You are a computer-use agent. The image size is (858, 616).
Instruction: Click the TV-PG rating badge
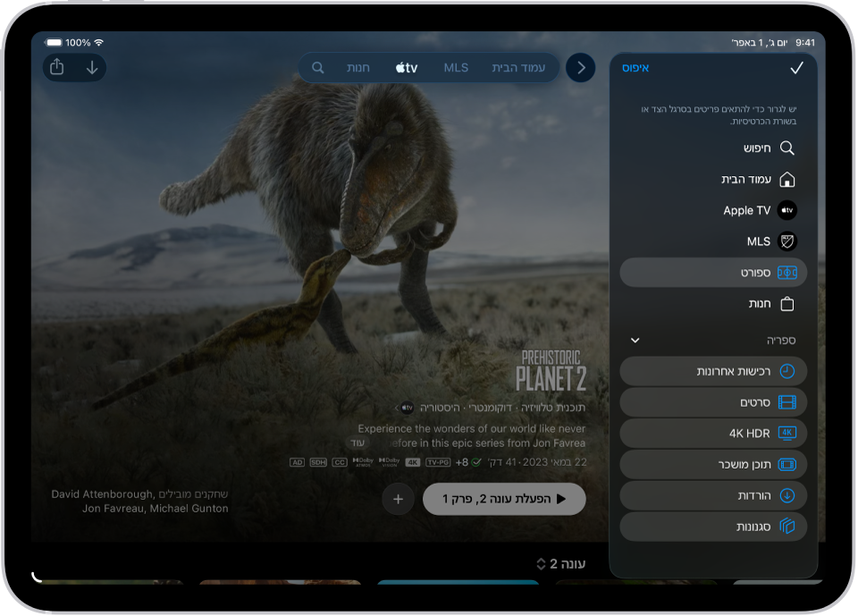tap(438, 462)
